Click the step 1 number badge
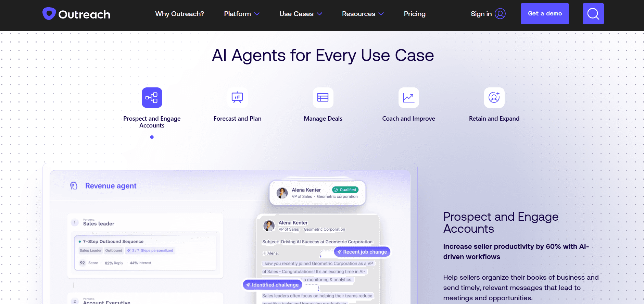The image size is (644, 304). tap(75, 222)
